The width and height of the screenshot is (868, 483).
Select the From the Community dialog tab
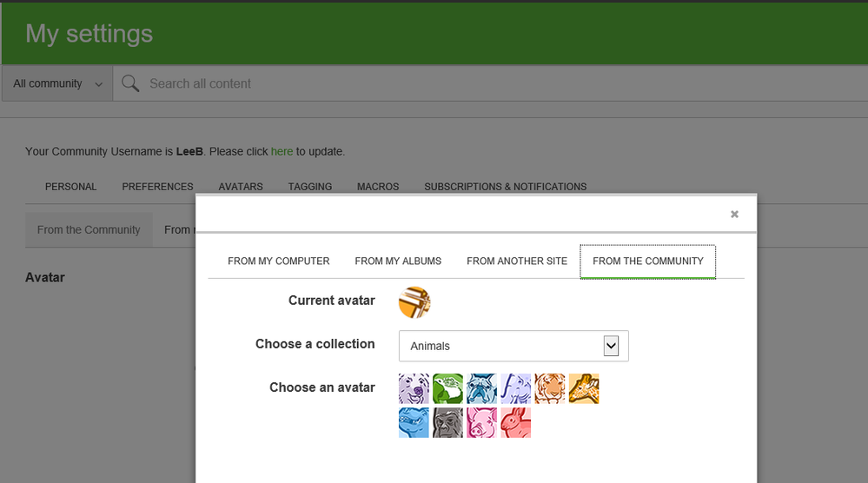click(647, 261)
